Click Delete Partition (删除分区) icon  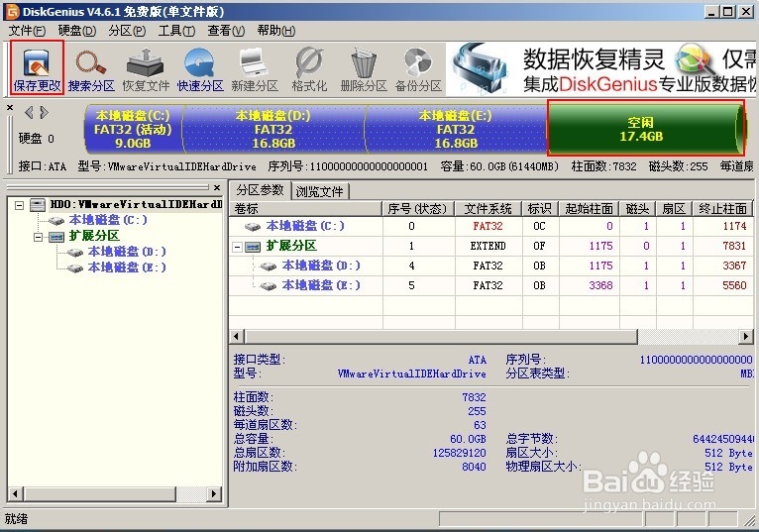(364, 69)
